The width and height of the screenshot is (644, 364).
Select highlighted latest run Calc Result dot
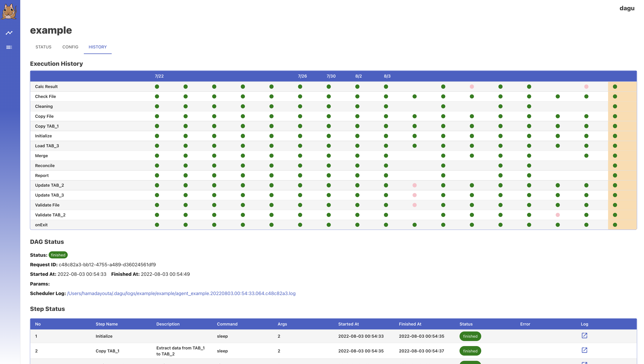coord(615,87)
